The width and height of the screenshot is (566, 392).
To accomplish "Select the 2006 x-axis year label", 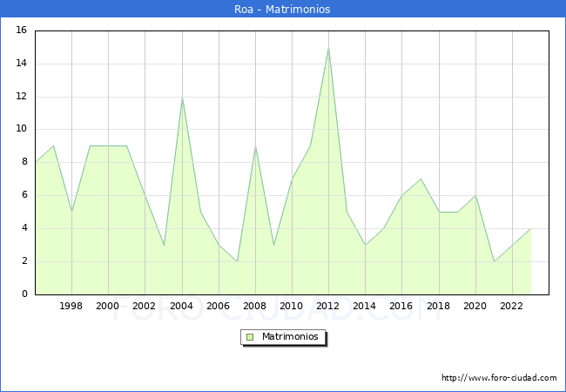I will click(x=219, y=306).
